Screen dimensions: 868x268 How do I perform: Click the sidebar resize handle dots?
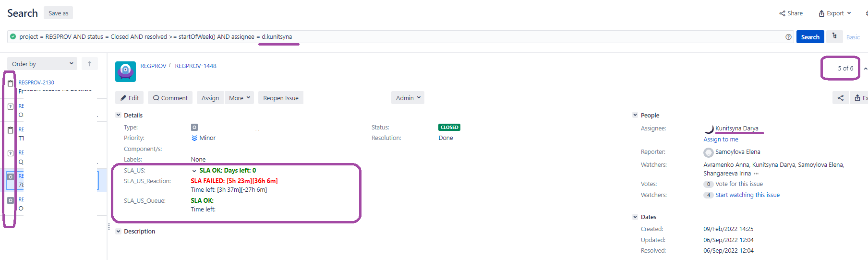click(x=109, y=227)
